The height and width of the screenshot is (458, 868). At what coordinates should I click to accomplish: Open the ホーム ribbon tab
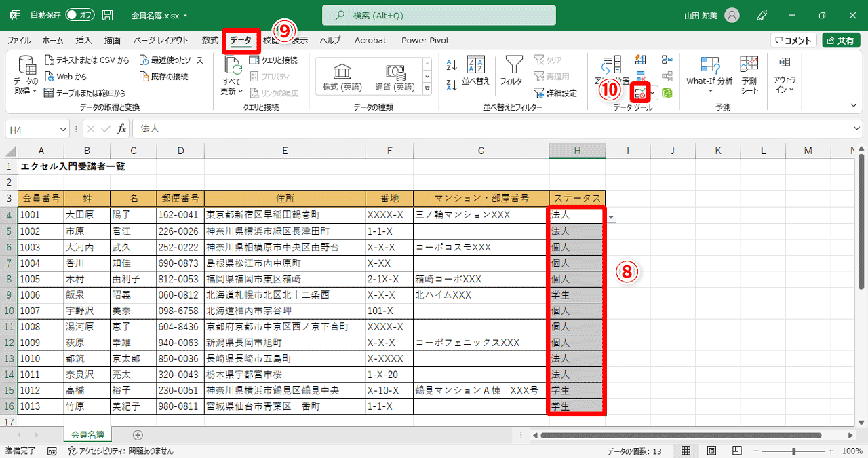52,40
